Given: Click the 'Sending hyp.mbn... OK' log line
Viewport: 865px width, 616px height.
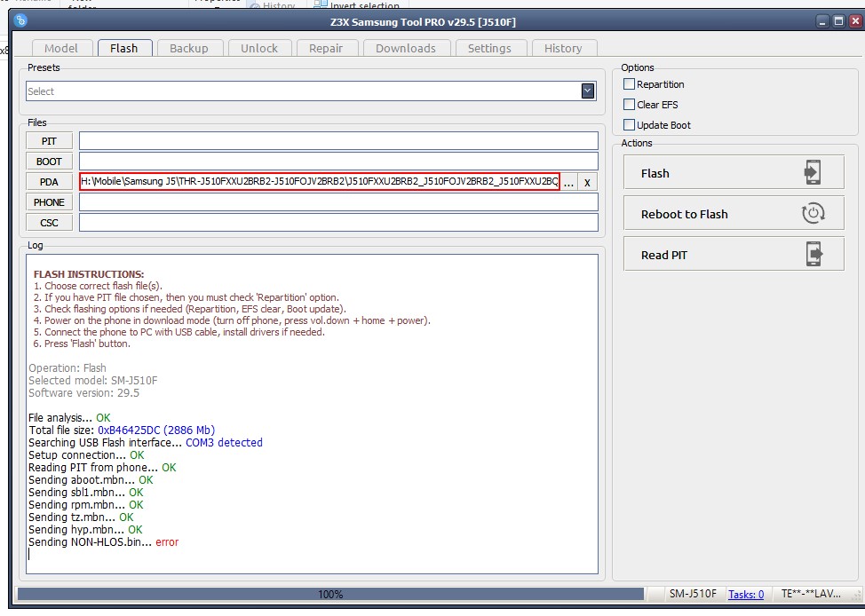Looking at the screenshot, I should coord(85,529).
